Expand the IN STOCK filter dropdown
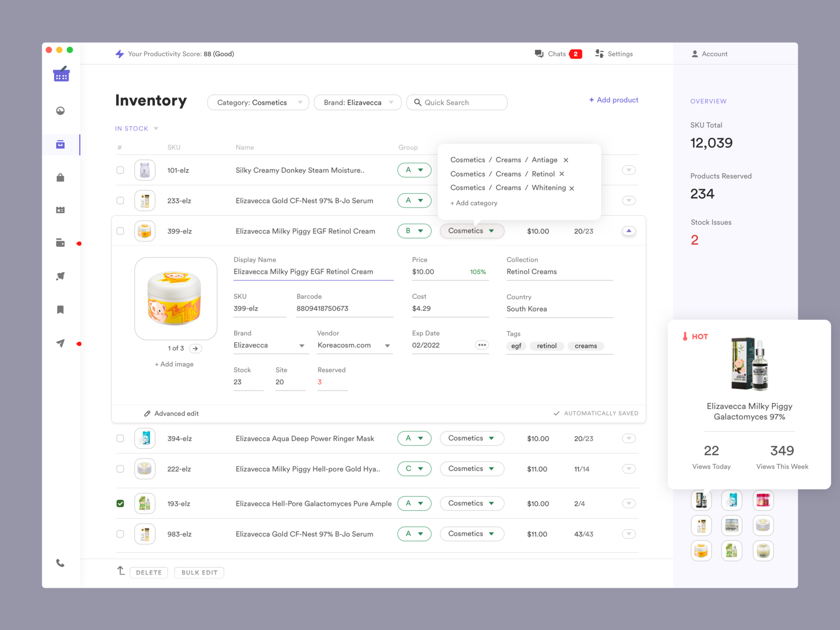This screenshot has width=840, height=630. pos(136,128)
